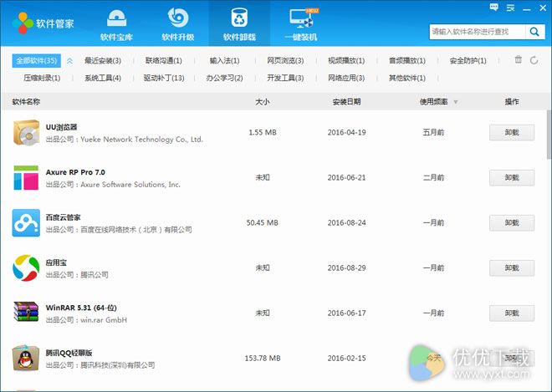
Task: Select the UU浏览器 name text
Action: point(61,127)
